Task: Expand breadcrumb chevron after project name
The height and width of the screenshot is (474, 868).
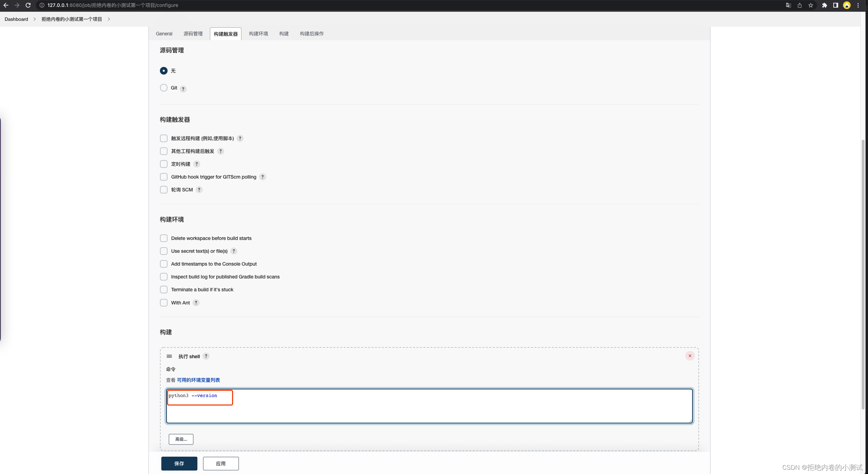Action: tap(109, 19)
